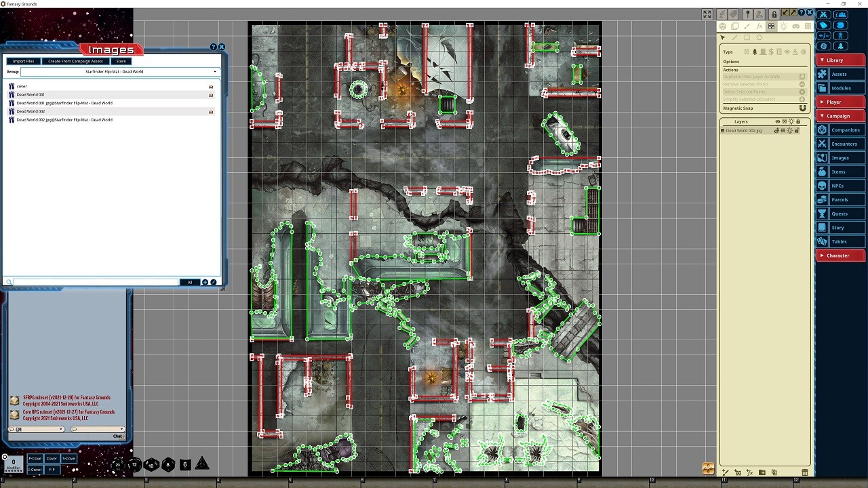The height and width of the screenshot is (488, 868).
Task: Toggle fullscreen image view icon
Action: (707, 14)
